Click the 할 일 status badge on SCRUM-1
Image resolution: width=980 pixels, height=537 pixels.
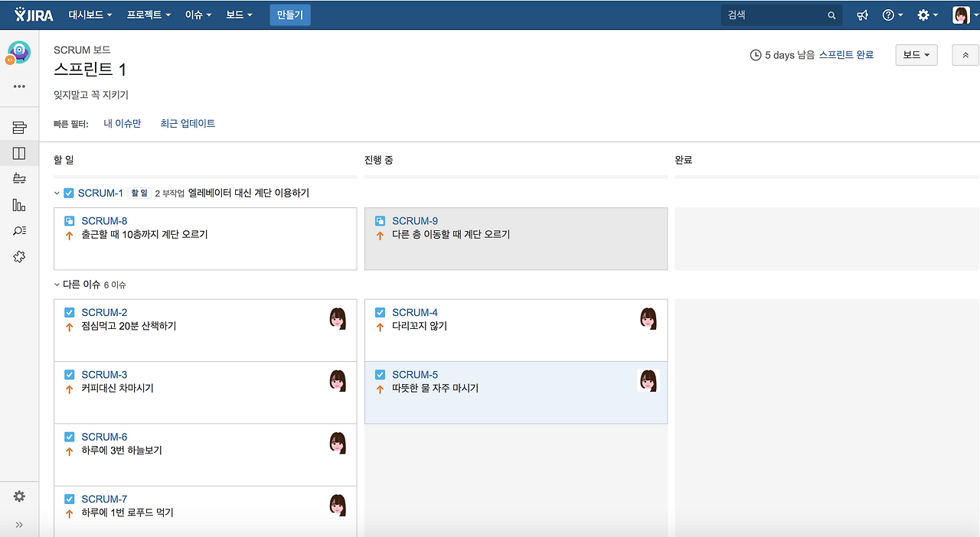(x=139, y=194)
